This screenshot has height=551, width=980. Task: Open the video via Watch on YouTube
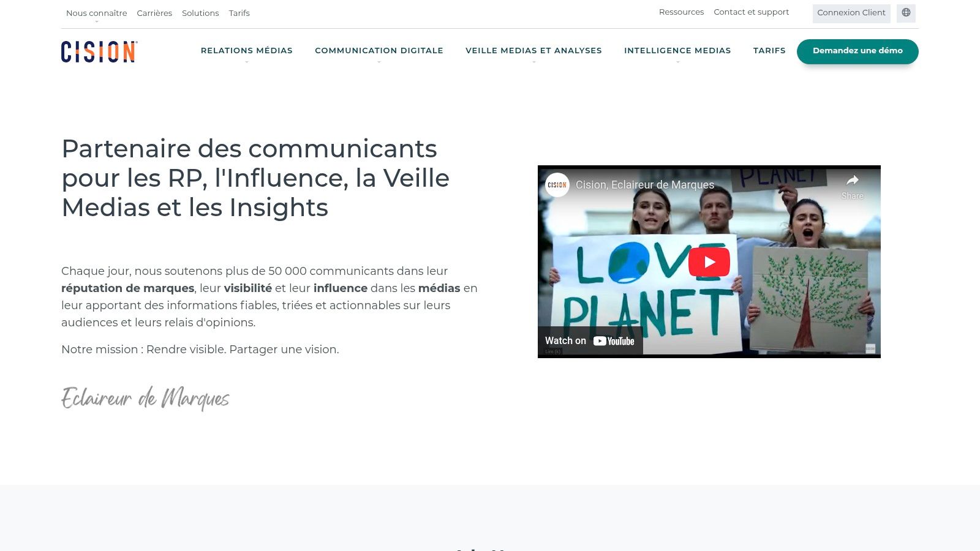pos(590,341)
